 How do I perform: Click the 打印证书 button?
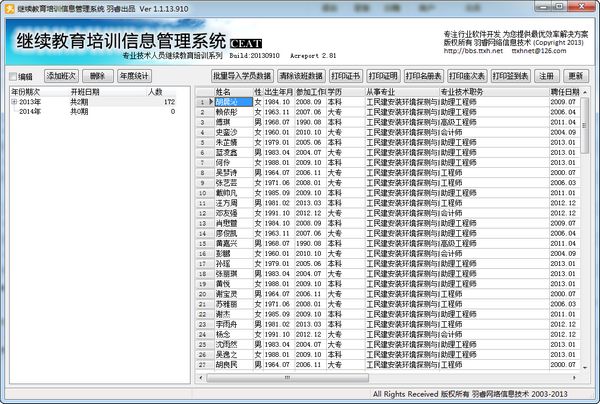[345, 76]
